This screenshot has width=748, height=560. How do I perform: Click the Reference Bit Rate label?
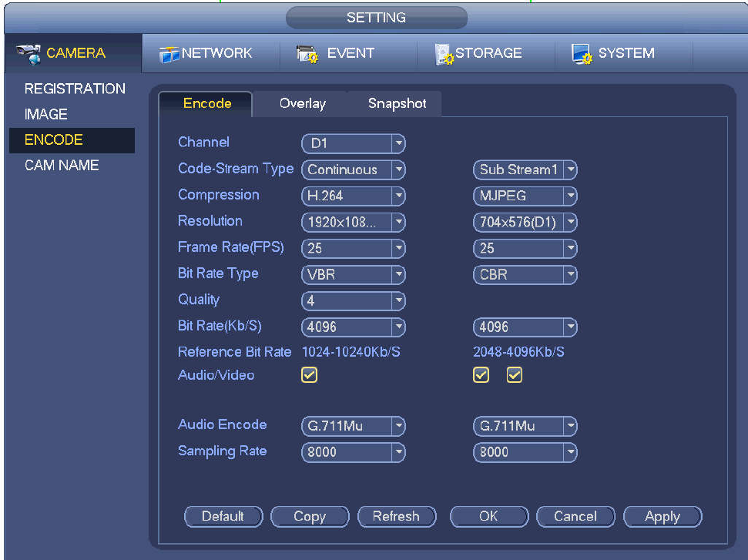[234, 352]
